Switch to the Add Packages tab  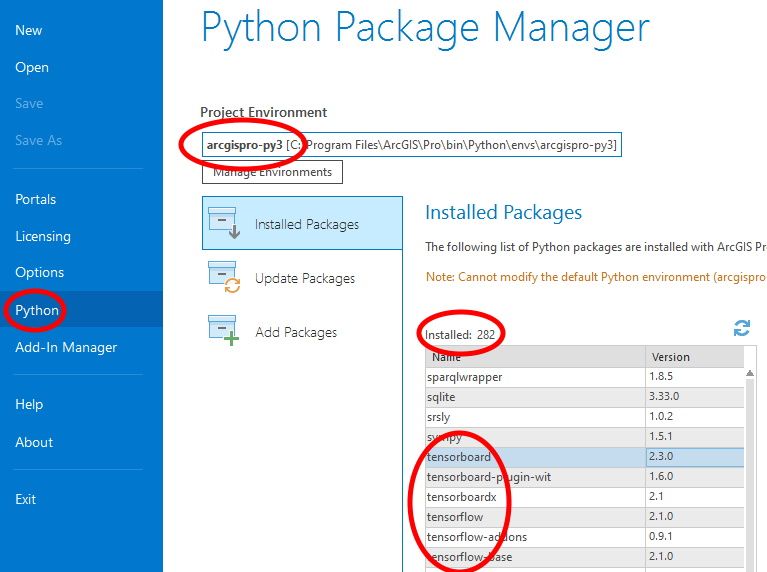(x=296, y=332)
